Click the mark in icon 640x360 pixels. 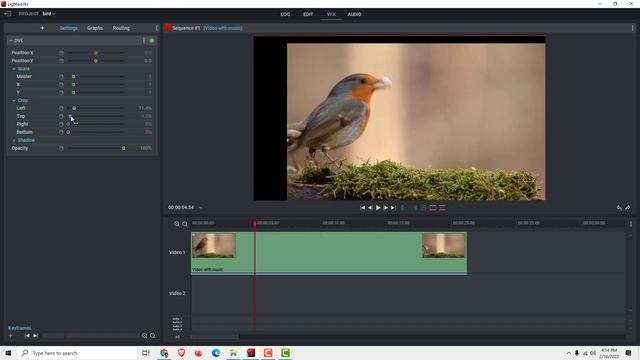click(x=403, y=208)
